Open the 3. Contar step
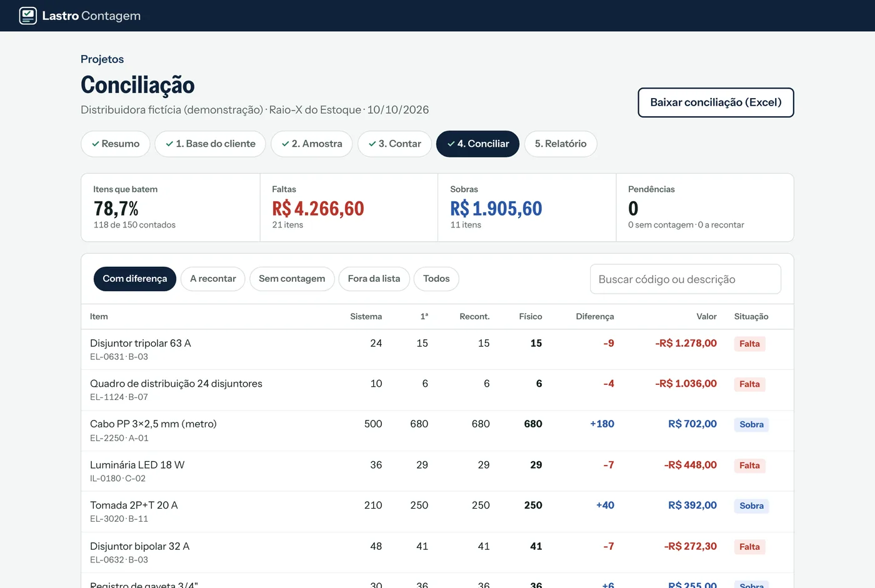 pos(395,144)
